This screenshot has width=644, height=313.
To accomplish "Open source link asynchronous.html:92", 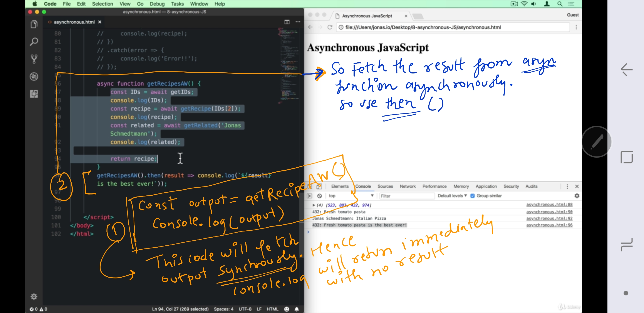I will pyautogui.click(x=549, y=218).
